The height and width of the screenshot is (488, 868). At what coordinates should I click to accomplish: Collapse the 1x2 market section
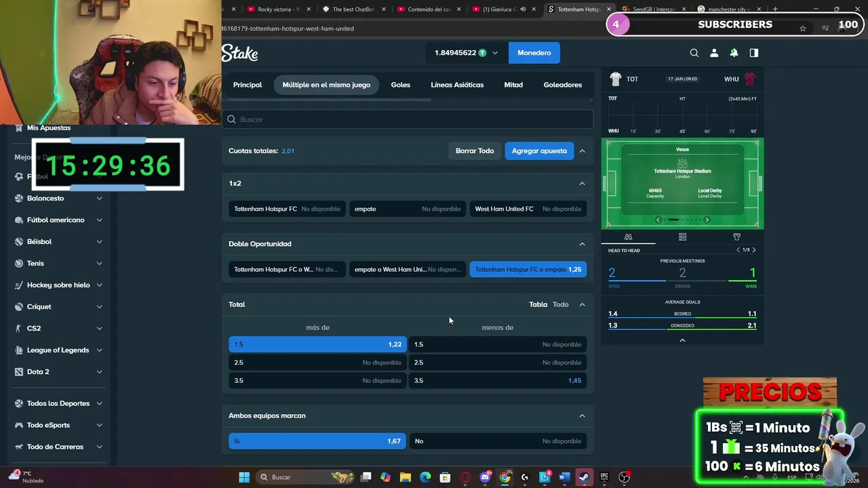[582, 184]
